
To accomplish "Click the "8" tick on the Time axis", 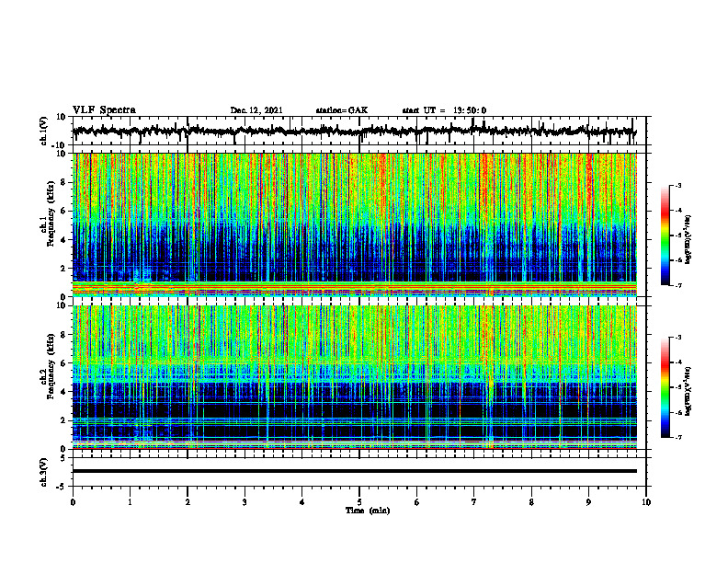I will pyautogui.click(x=531, y=502).
